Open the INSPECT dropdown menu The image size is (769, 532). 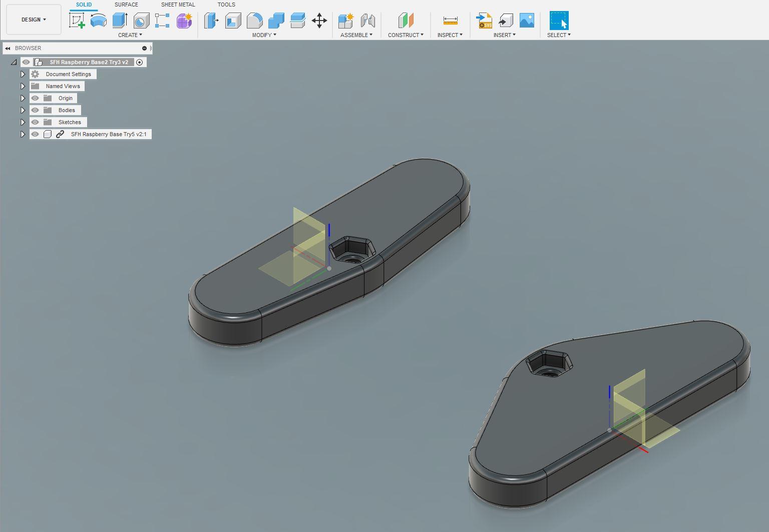(450, 35)
